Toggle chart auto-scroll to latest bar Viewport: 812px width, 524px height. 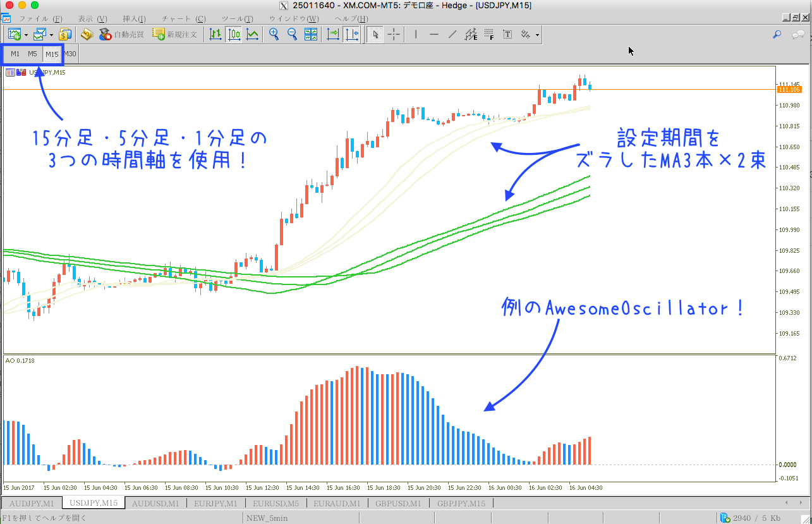(x=333, y=34)
